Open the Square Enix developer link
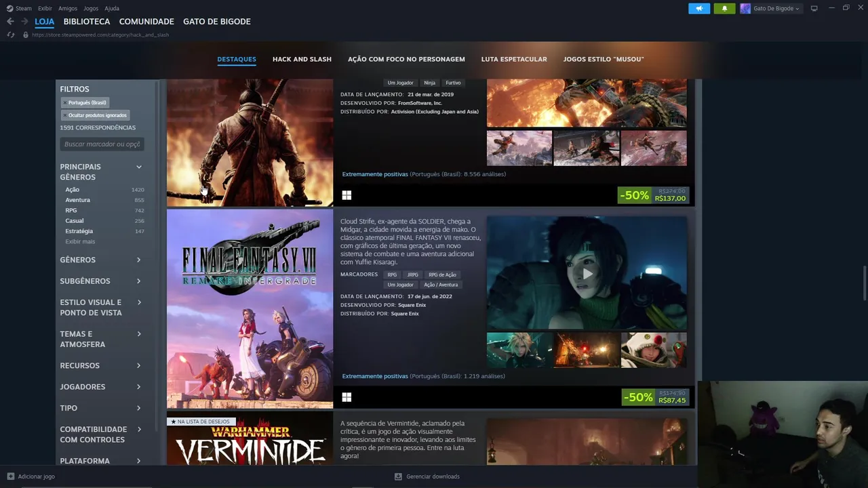 pos(412,305)
